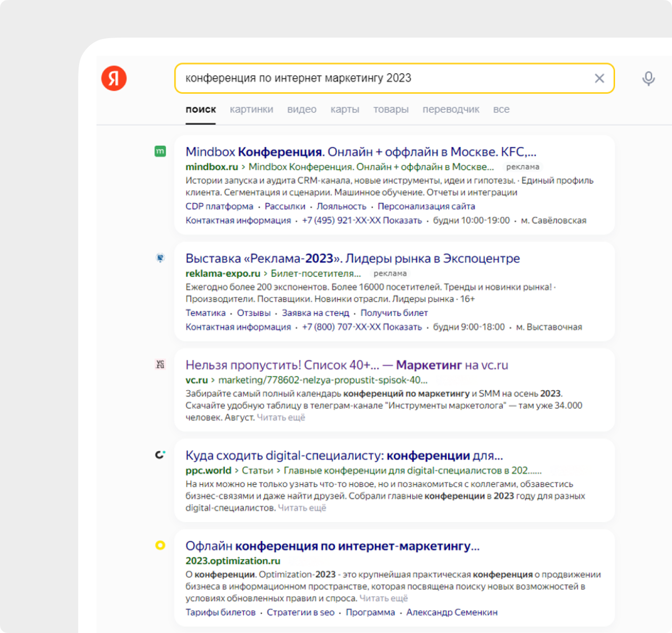Open Тематика sitelink
The image size is (672, 633).
[x=206, y=313]
